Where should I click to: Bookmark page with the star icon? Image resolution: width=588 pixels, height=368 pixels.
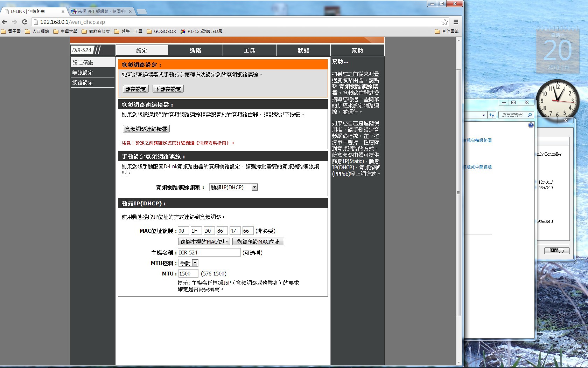coord(444,22)
